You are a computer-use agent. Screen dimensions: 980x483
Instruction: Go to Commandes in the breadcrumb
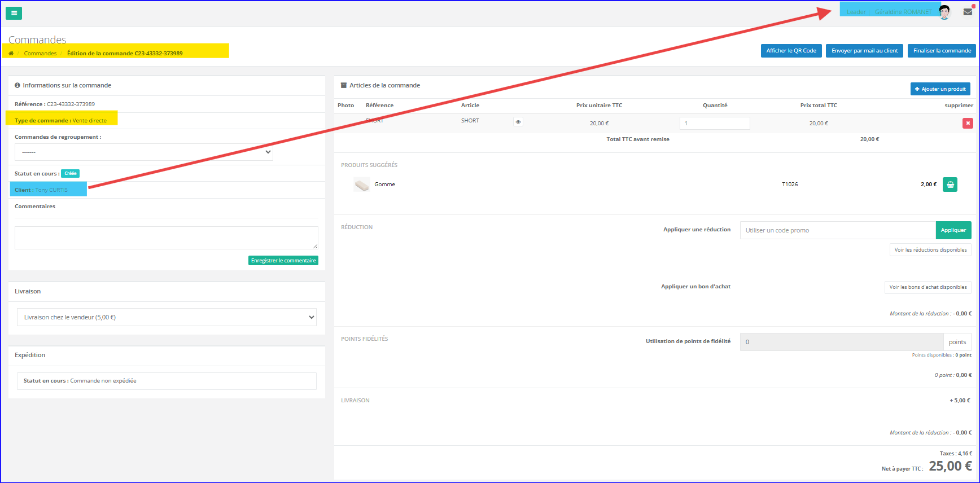coord(40,54)
